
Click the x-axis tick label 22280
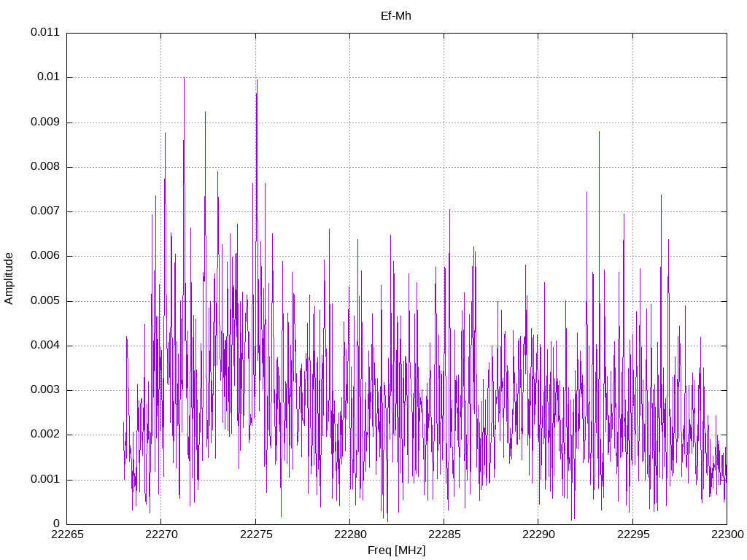coord(350,534)
